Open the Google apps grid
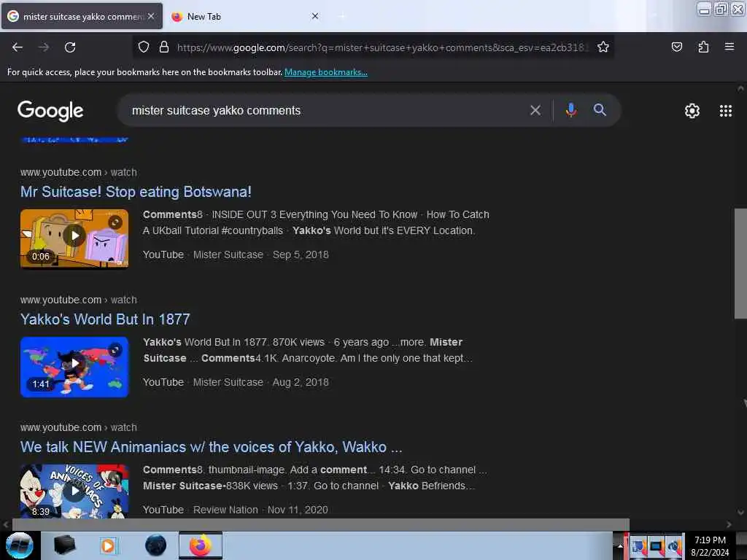This screenshot has width=747, height=560. [x=725, y=111]
